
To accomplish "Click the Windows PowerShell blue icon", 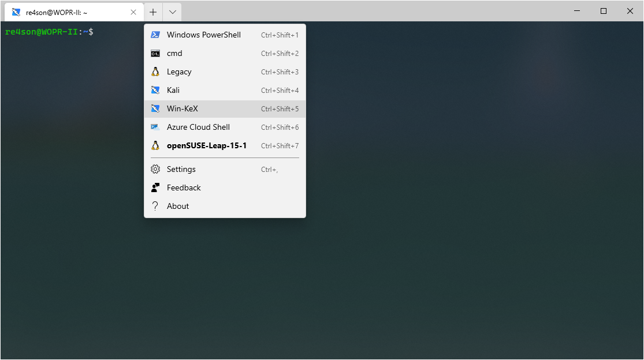I will [x=155, y=35].
